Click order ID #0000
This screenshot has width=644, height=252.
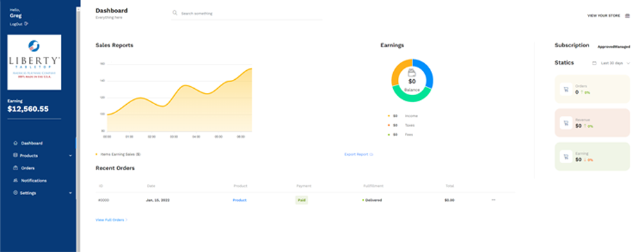103,200
